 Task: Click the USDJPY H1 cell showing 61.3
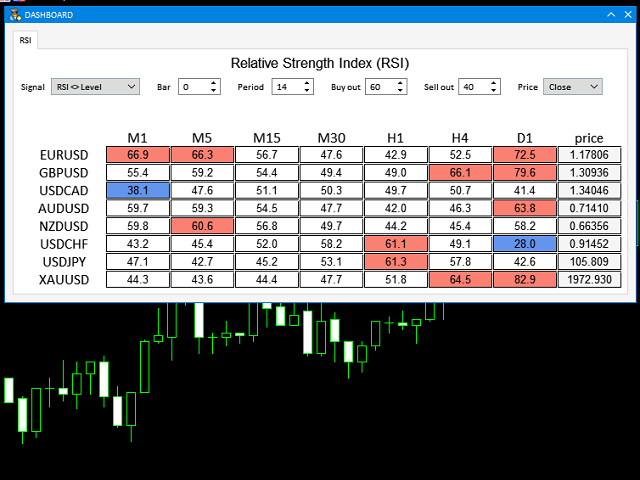(x=396, y=261)
